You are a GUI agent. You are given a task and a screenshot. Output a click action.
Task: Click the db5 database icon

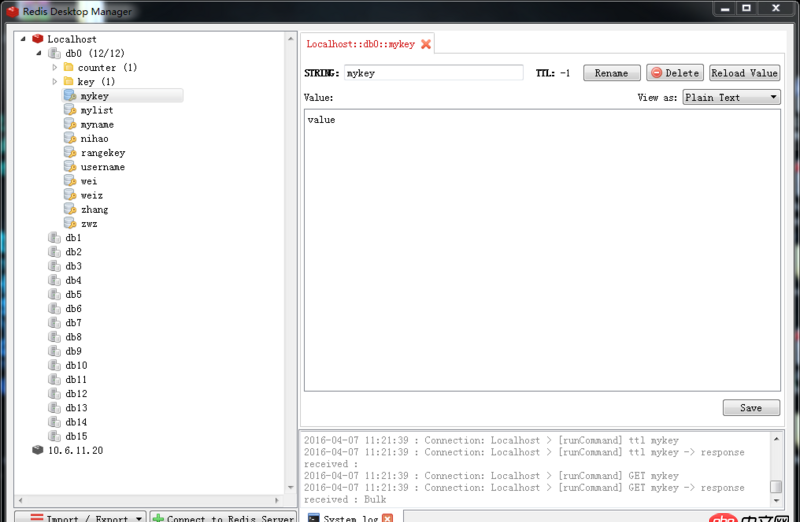coord(54,294)
